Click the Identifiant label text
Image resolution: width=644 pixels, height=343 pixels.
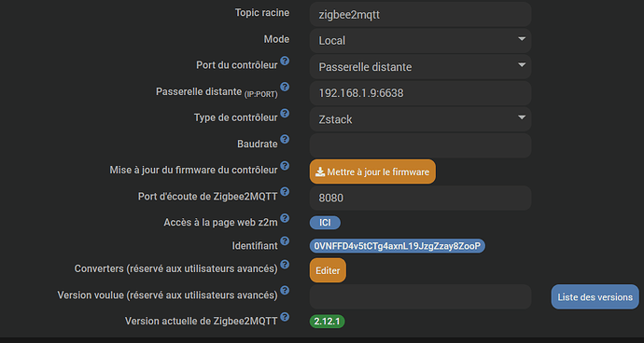click(x=255, y=246)
